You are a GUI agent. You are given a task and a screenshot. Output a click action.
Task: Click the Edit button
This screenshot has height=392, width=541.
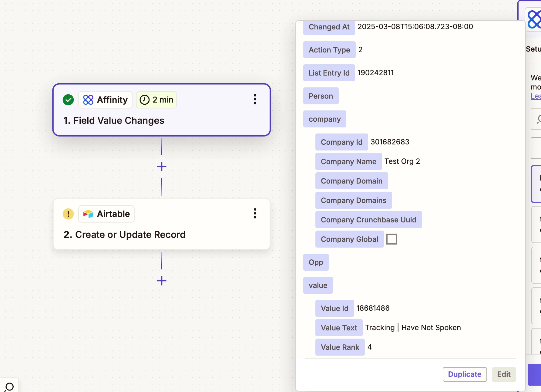click(504, 374)
